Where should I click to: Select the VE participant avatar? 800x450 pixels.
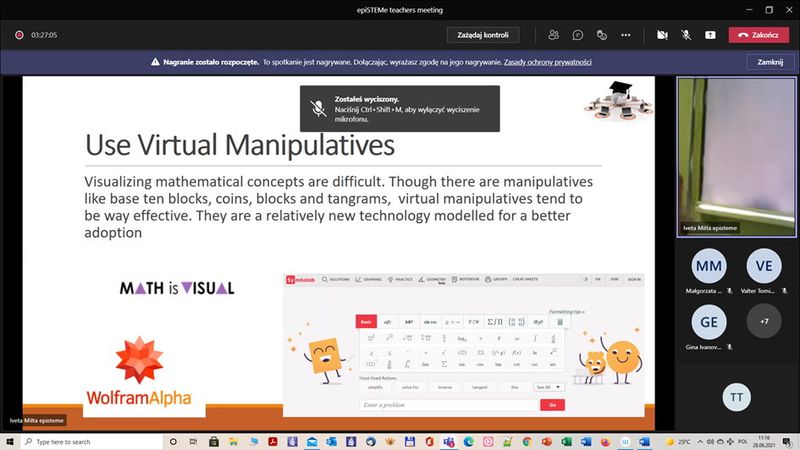pos(764,266)
